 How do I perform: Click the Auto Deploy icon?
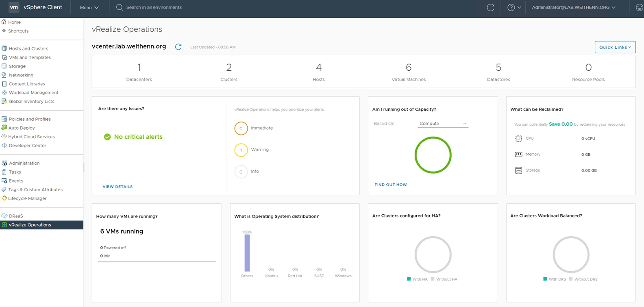pos(4,128)
